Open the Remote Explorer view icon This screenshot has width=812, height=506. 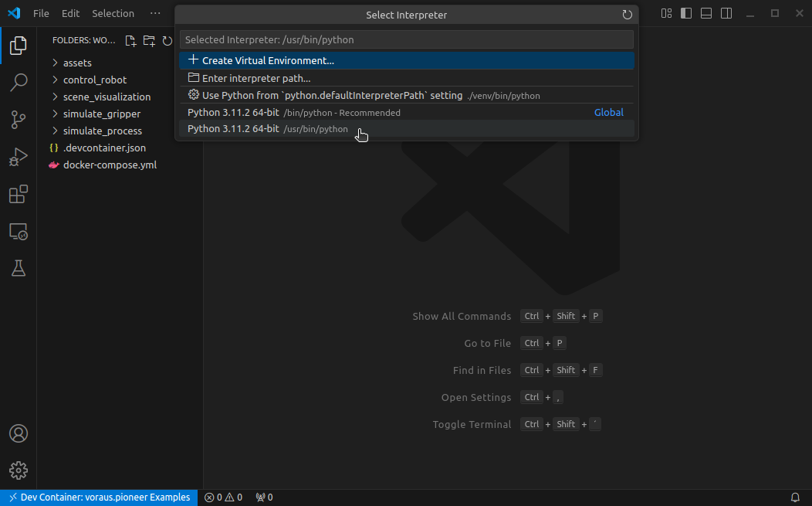pyautogui.click(x=18, y=231)
